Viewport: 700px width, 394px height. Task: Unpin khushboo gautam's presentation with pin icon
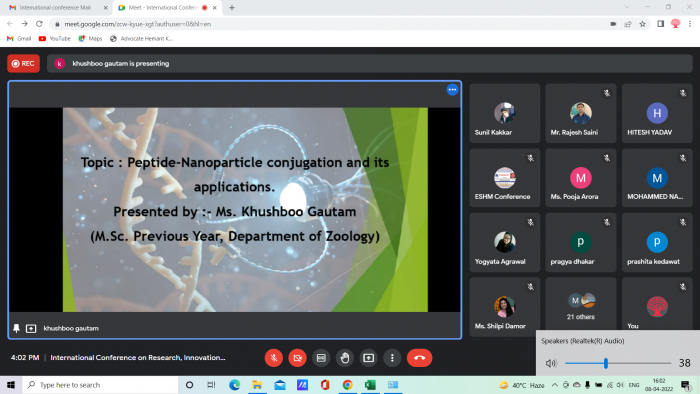tap(17, 328)
